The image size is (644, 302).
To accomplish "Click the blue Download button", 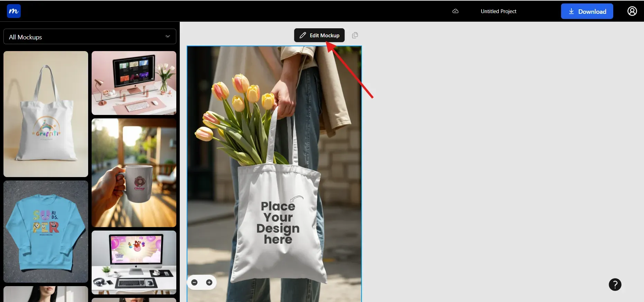I will pyautogui.click(x=587, y=11).
